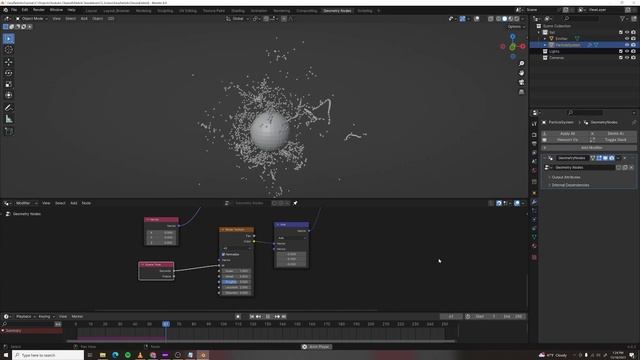Switch to the Layout workspace tab
This screenshot has height=360, width=640.
(91, 11)
